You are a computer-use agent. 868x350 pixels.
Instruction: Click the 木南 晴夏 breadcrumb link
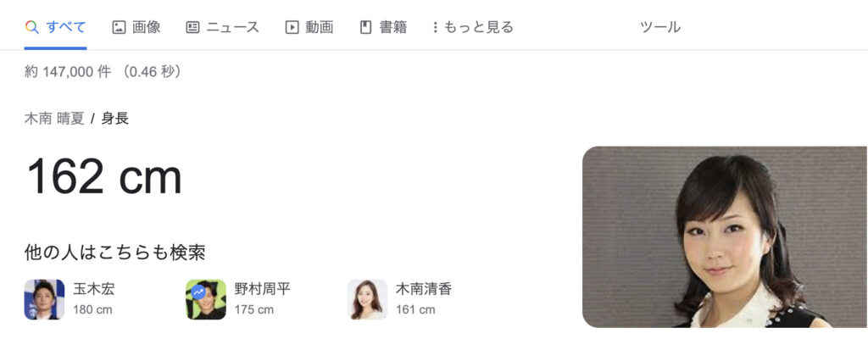tap(54, 119)
